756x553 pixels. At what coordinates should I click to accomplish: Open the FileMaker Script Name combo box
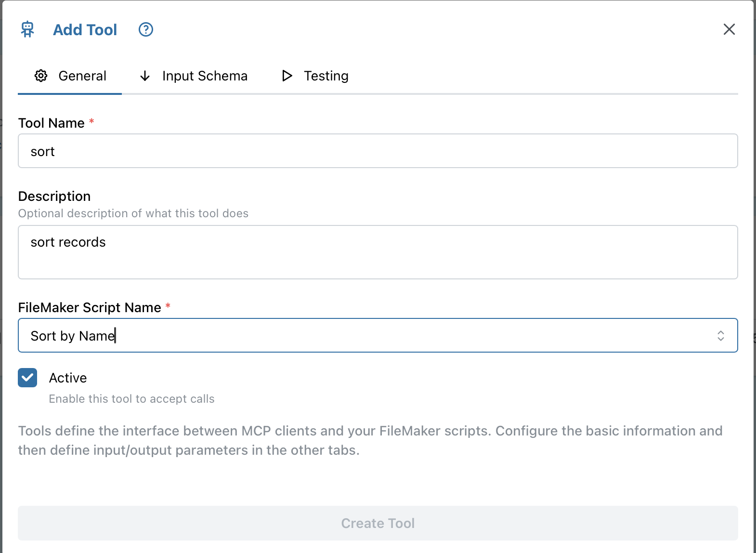[366, 335]
